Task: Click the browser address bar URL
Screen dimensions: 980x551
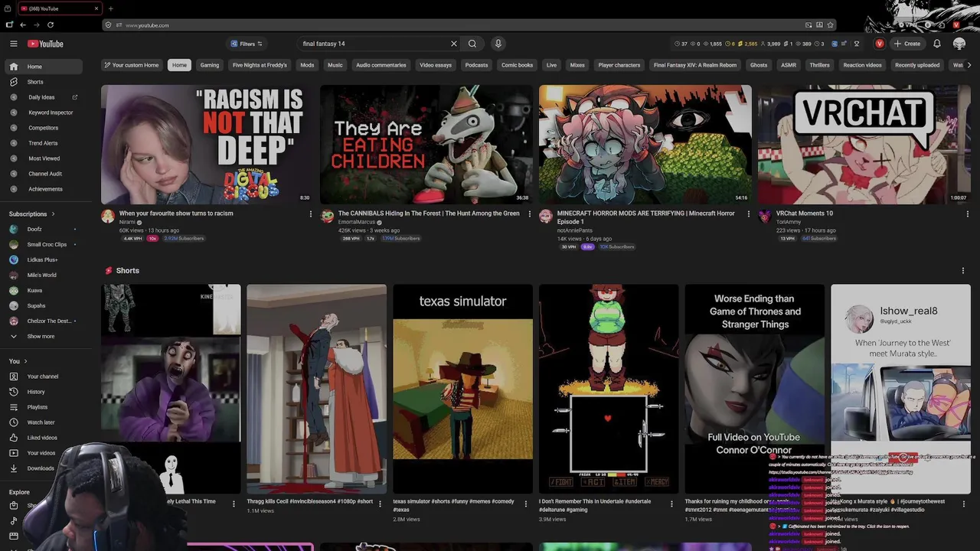Action: tap(147, 25)
